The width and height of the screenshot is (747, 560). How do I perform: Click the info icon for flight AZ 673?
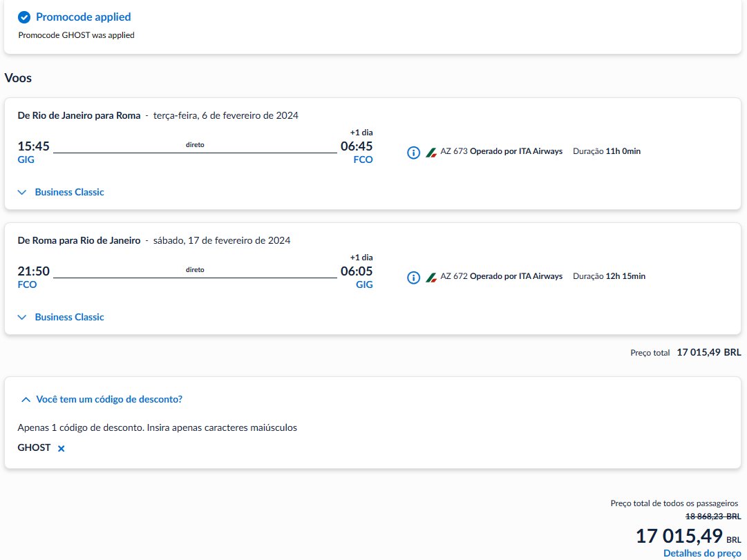tap(413, 153)
